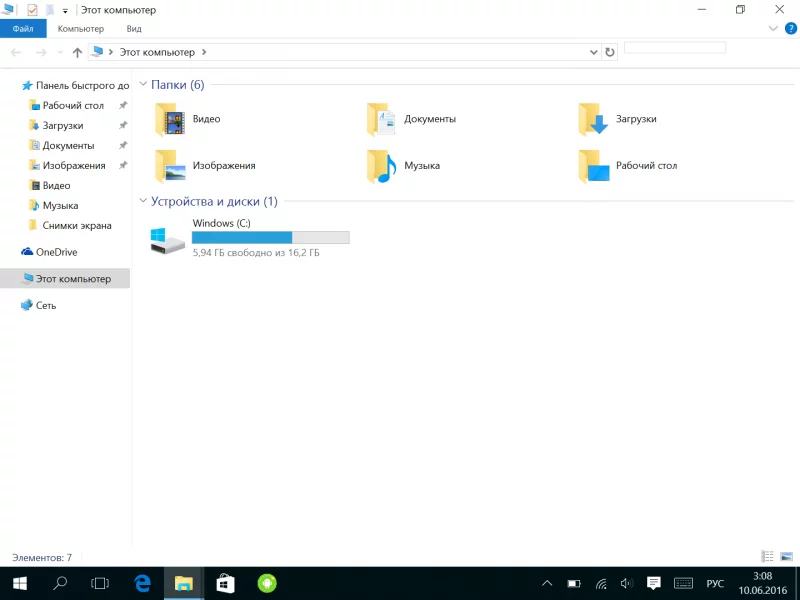Expand the address path chevron after Этот компьютер
This screenshot has width=800, height=600.
pyautogui.click(x=204, y=52)
